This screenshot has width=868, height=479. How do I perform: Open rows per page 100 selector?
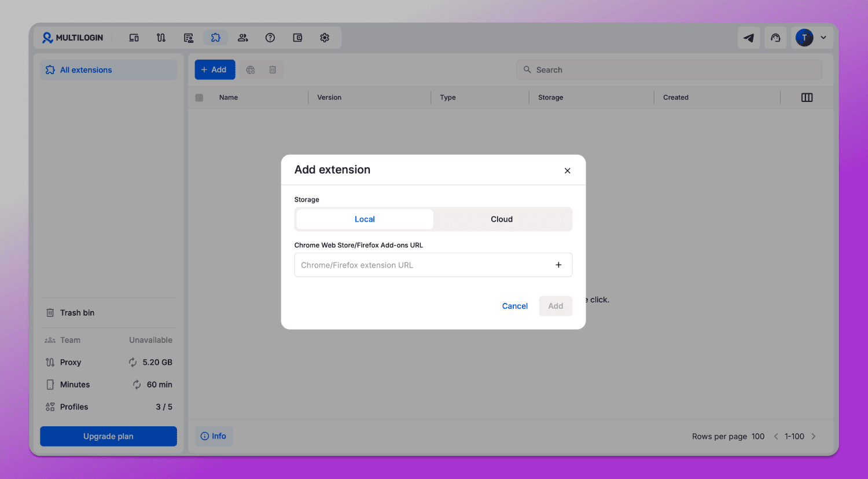click(758, 436)
